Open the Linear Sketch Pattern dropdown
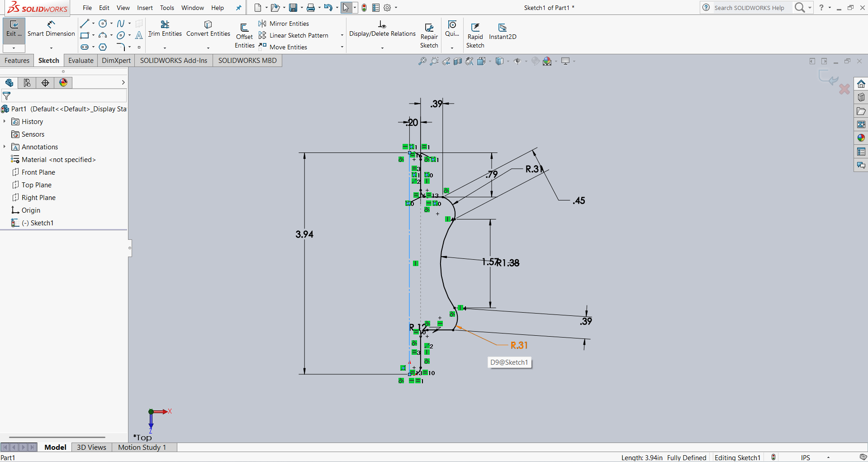This screenshot has width=868, height=462. [x=342, y=35]
